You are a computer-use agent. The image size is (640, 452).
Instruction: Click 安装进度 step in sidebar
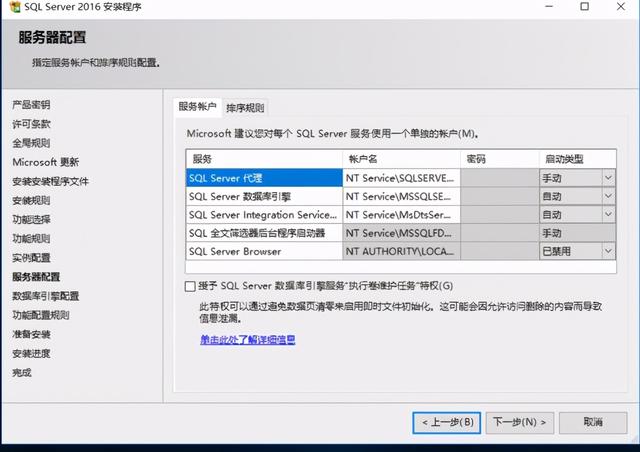[31, 354]
